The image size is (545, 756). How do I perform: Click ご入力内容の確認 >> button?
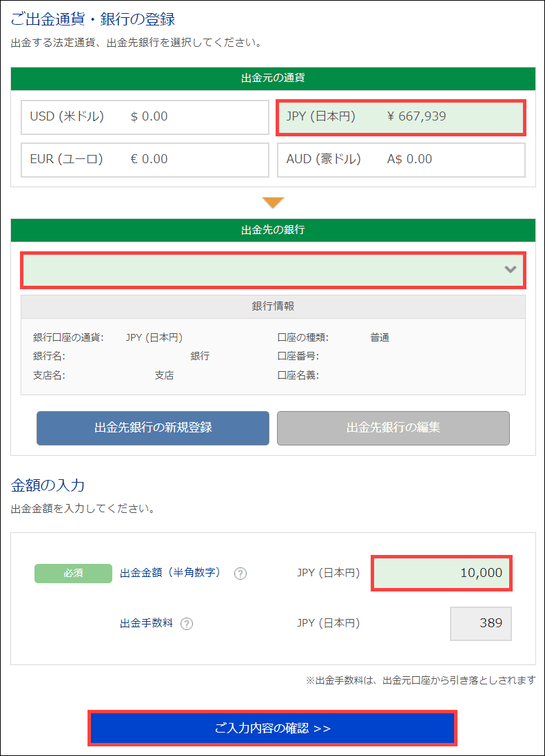coord(272,728)
